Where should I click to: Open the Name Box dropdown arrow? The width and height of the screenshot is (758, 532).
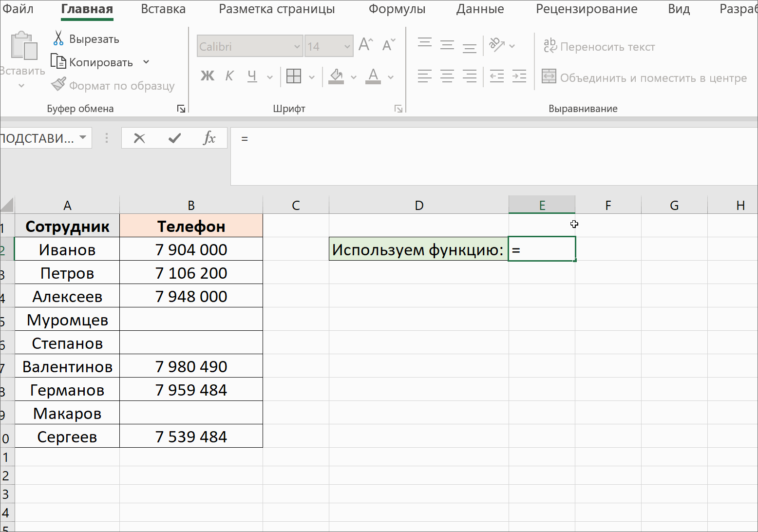tap(83, 138)
